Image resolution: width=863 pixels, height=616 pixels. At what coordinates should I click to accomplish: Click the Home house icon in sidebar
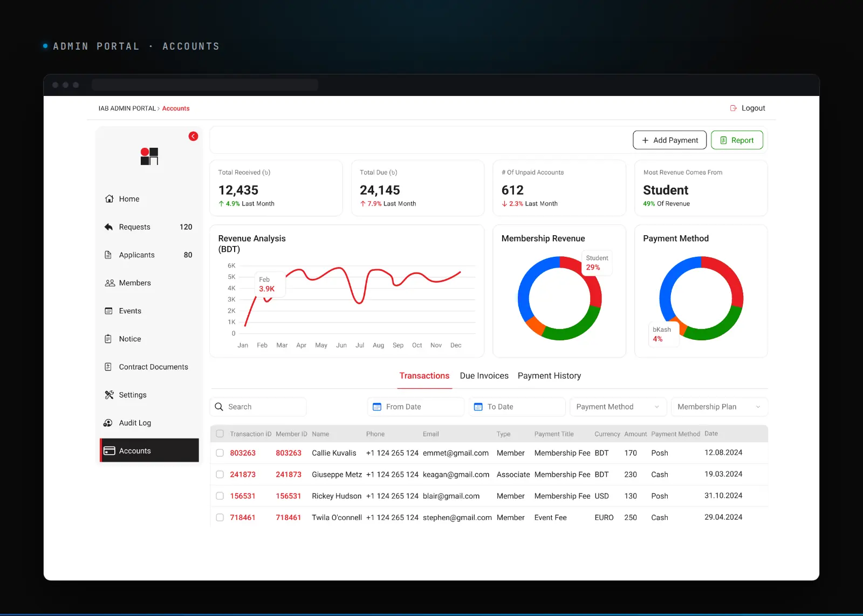pyautogui.click(x=109, y=199)
